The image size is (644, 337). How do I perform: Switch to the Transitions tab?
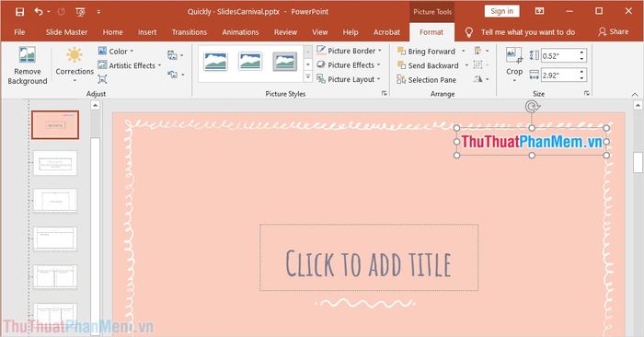click(189, 32)
